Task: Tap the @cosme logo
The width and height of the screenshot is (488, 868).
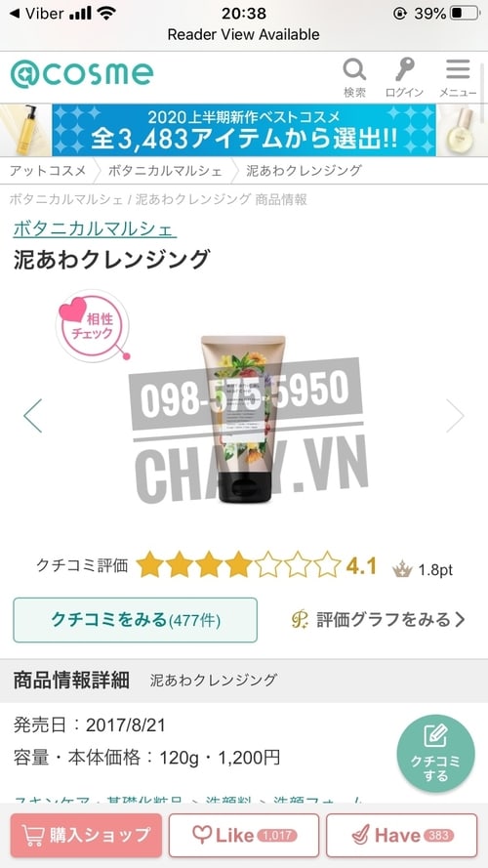Action: 82,75
